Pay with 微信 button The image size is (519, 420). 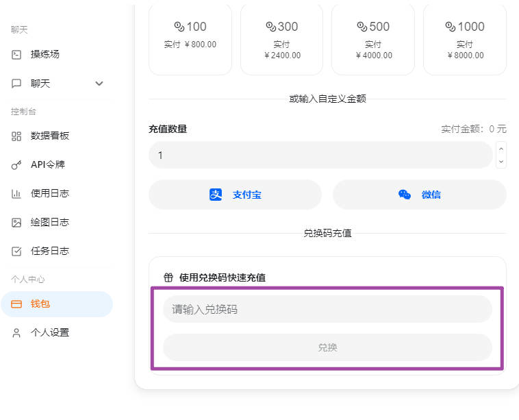coord(419,195)
